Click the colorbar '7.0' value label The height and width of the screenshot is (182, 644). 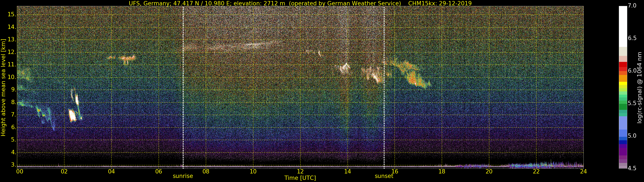[632, 6]
